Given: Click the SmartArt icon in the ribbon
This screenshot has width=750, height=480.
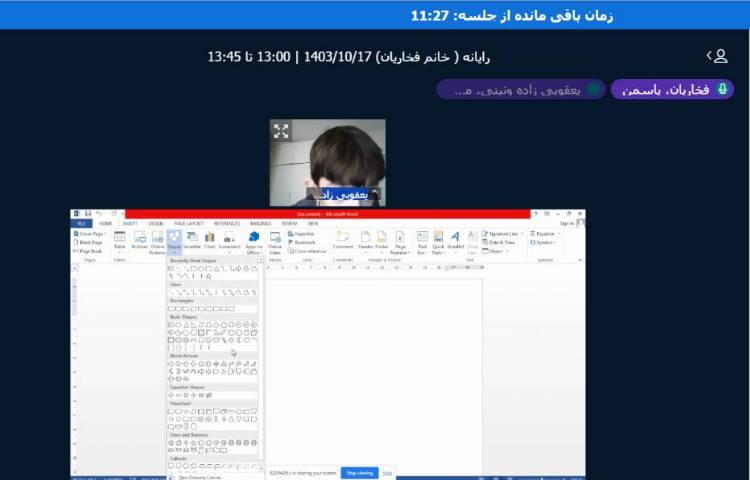Looking at the screenshot, I should [192, 240].
